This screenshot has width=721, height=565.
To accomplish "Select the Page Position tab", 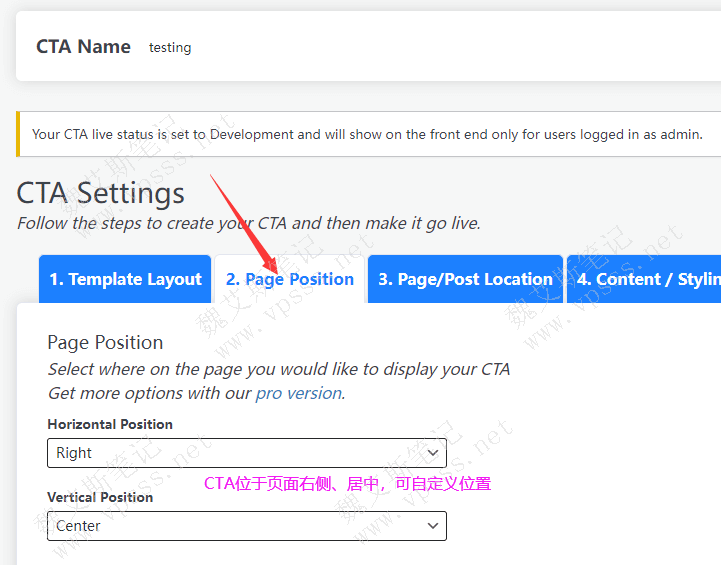I will 290,280.
